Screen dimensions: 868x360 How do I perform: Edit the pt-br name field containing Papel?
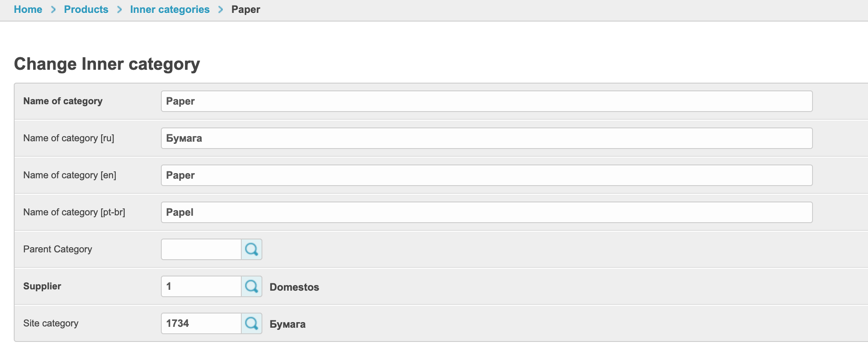(486, 212)
